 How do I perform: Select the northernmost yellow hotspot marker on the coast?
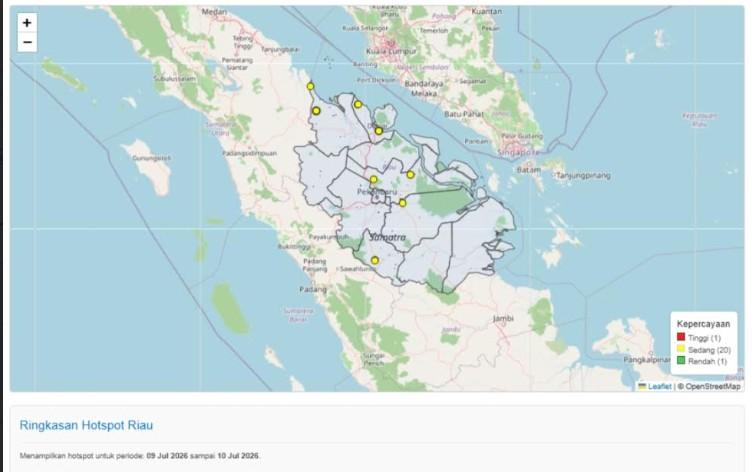310,86
